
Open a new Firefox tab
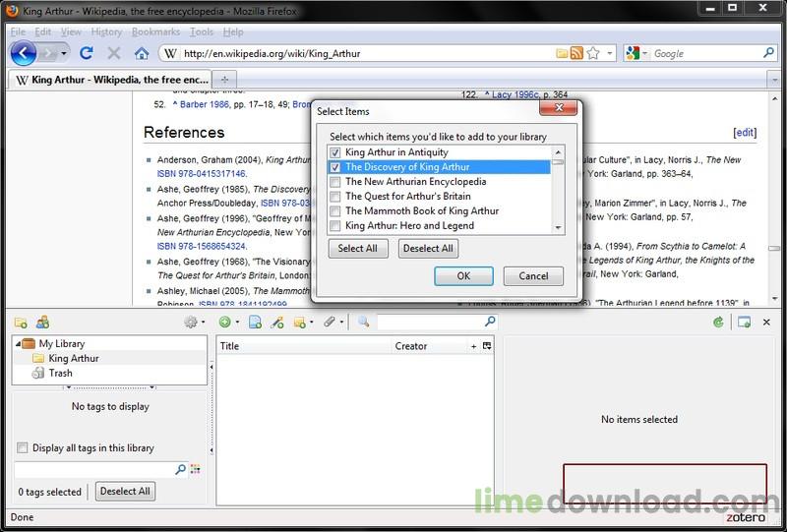pos(224,80)
